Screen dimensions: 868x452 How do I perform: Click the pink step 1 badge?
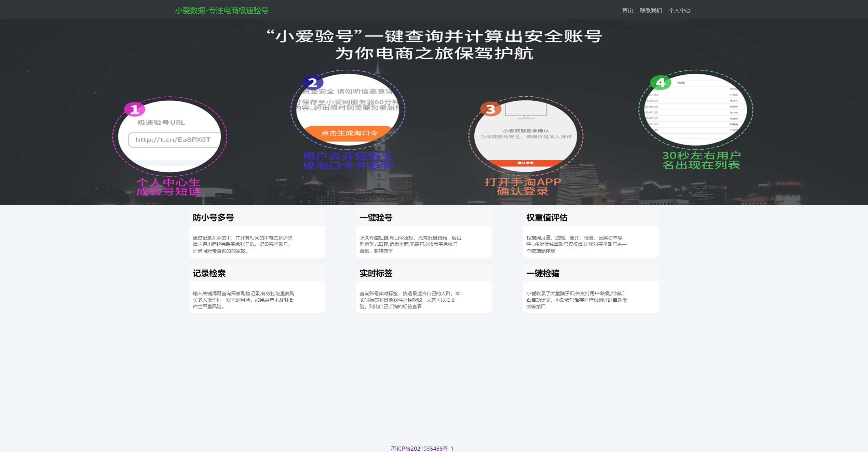tap(134, 109)
